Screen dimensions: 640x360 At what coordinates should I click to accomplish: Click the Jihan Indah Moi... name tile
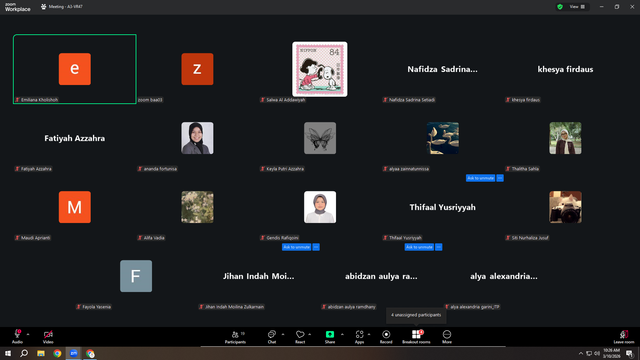(258, 276)
